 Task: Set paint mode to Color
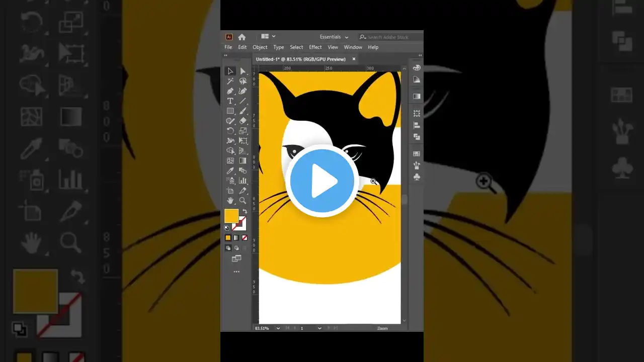[228, 238]
